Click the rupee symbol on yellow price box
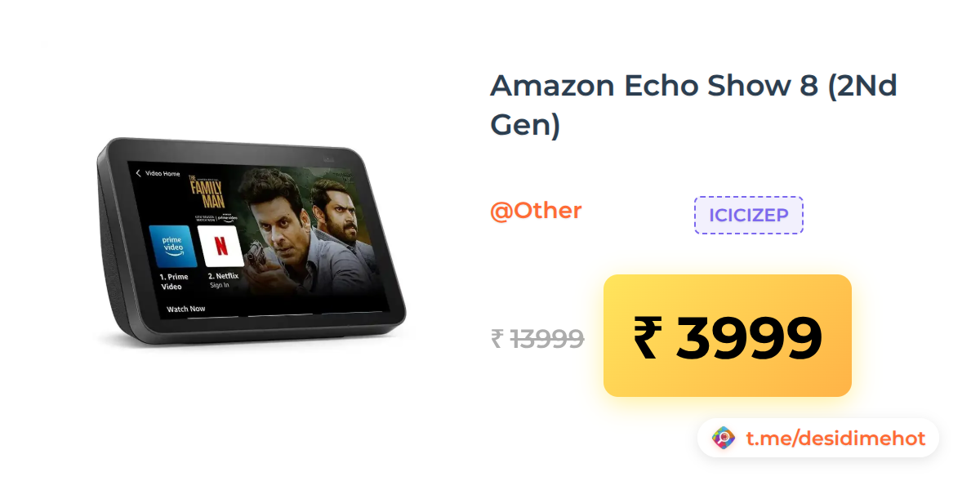Viewport: 980px width, 490px height. click(646, 337)
